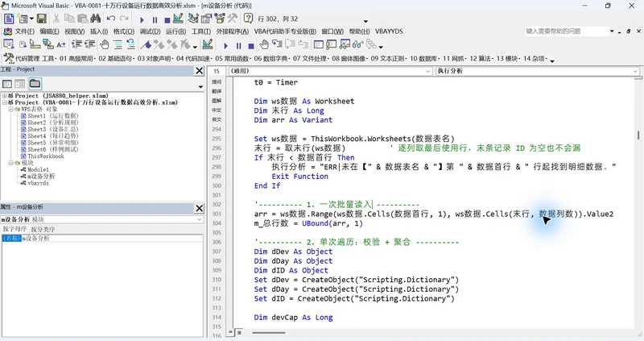Click the Undo arrow icon
The width and height of the screenshot is (644, 341).
(111, 19)
